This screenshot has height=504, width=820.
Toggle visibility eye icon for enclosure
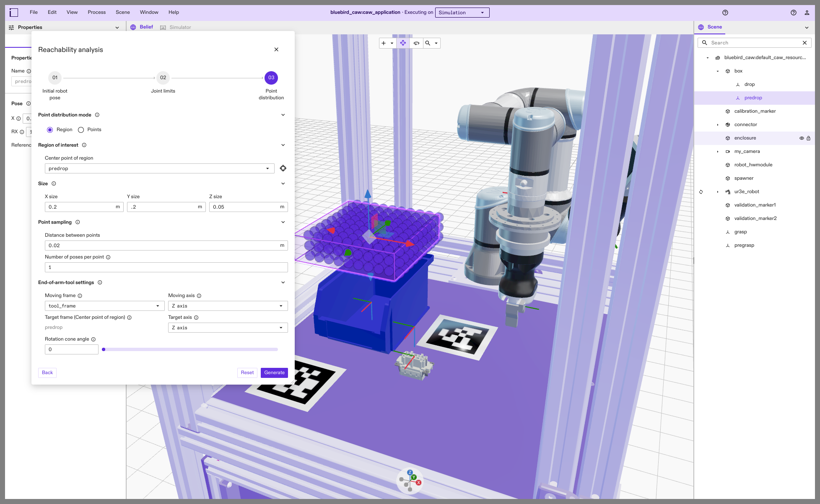(x=801, y=138)
